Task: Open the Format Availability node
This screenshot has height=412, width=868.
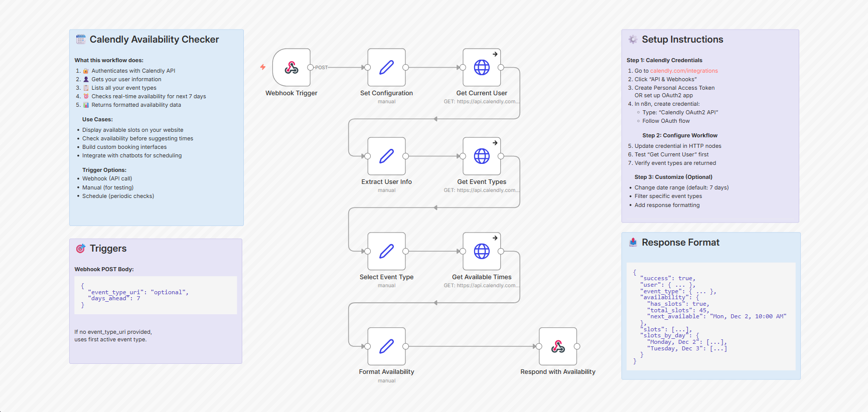Action: tap(386, 346)
